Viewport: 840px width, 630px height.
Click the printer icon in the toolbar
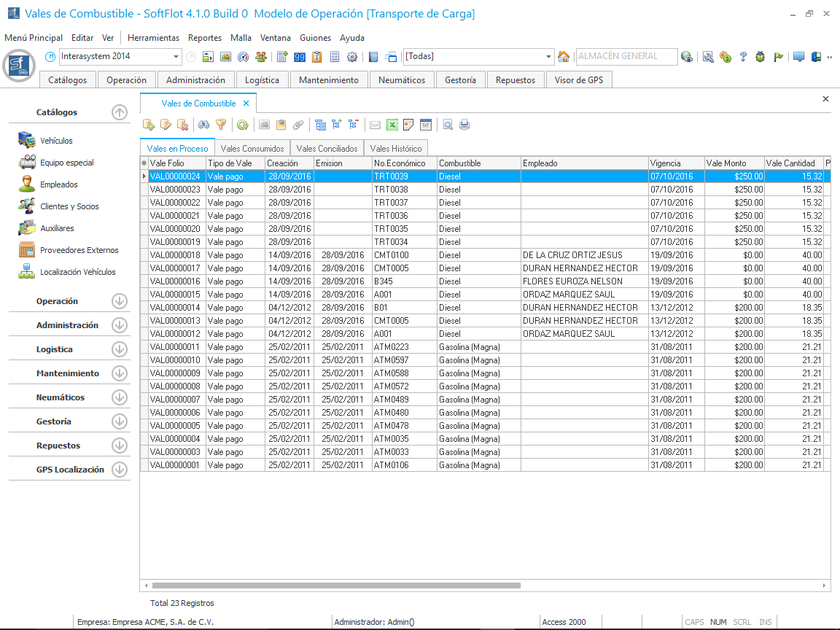point(464,125)
